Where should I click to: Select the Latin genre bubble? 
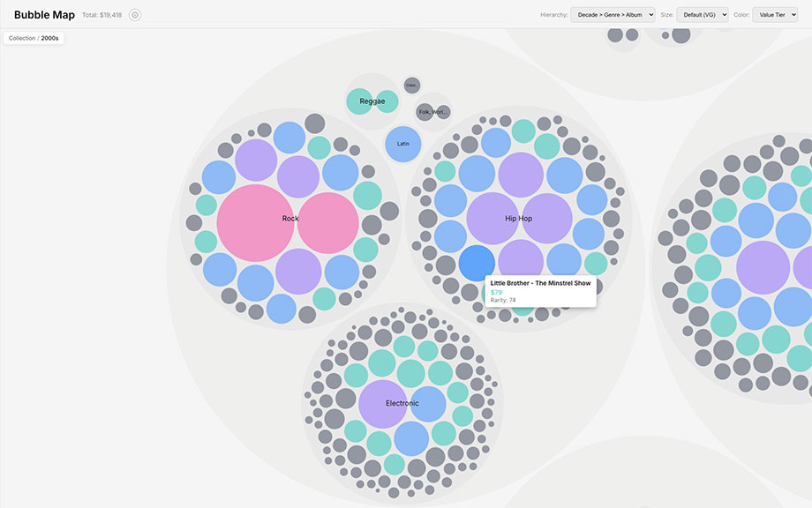pyautogui.click(x=403, y=144)
